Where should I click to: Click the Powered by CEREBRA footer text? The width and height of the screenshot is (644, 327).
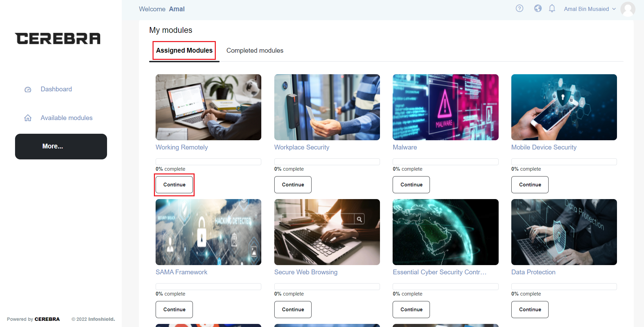click(x=33, y=319)
